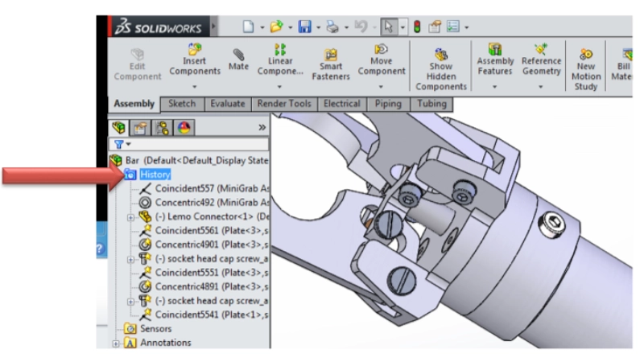Open the DisplayManager color sphere tab
The height and width of the screenshot is (362, 644).
coord(184,128)
